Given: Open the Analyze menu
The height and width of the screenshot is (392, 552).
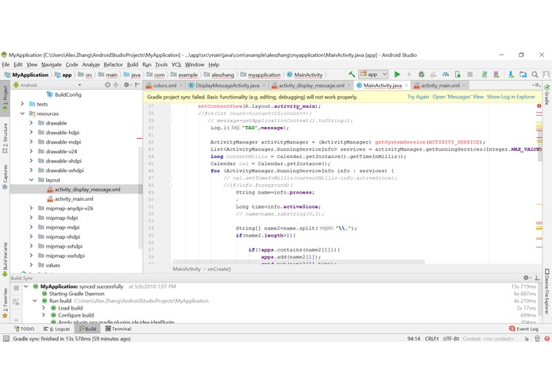Looking at the screenshot, I should [x=91, y=65].
